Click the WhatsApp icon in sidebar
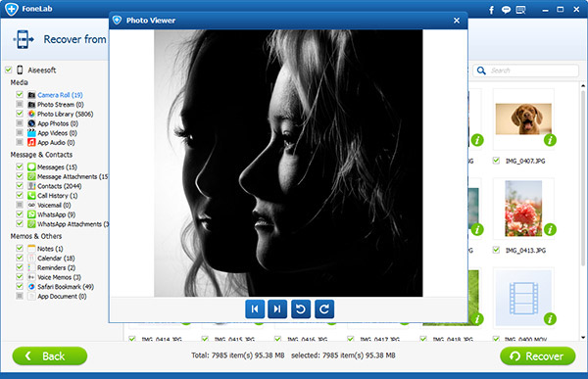 click(32, 214)
